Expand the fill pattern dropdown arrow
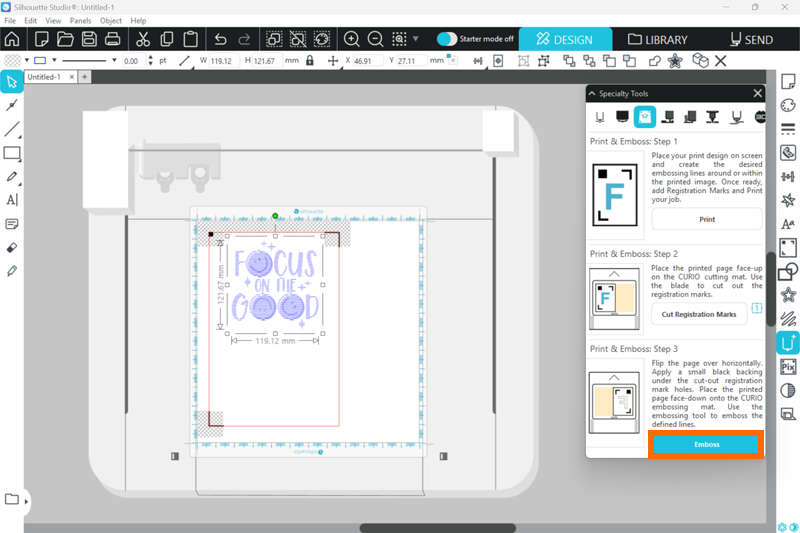800x533 pixels. pos(21,61)
